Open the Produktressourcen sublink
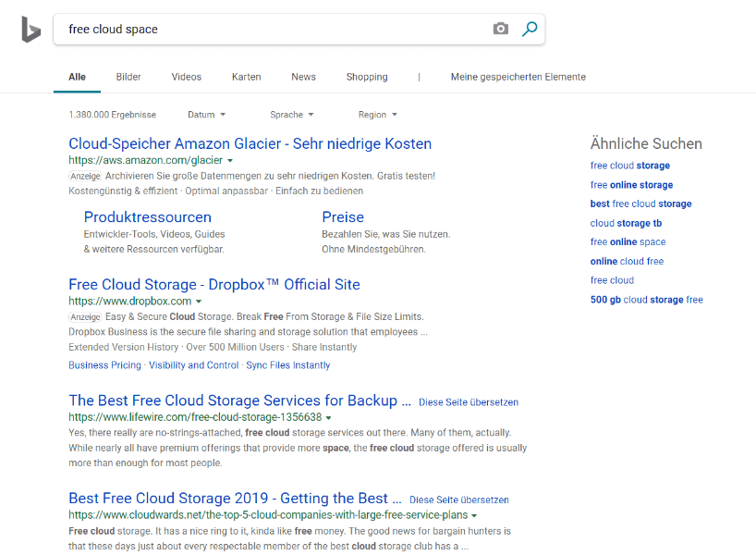The width and height of the screenshot is (756, 555). point(148,217)
